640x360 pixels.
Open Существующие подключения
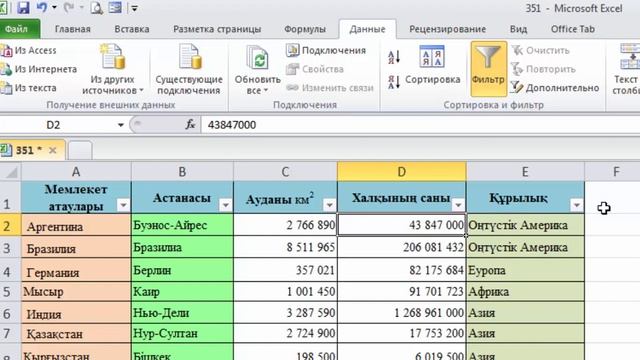189,69
